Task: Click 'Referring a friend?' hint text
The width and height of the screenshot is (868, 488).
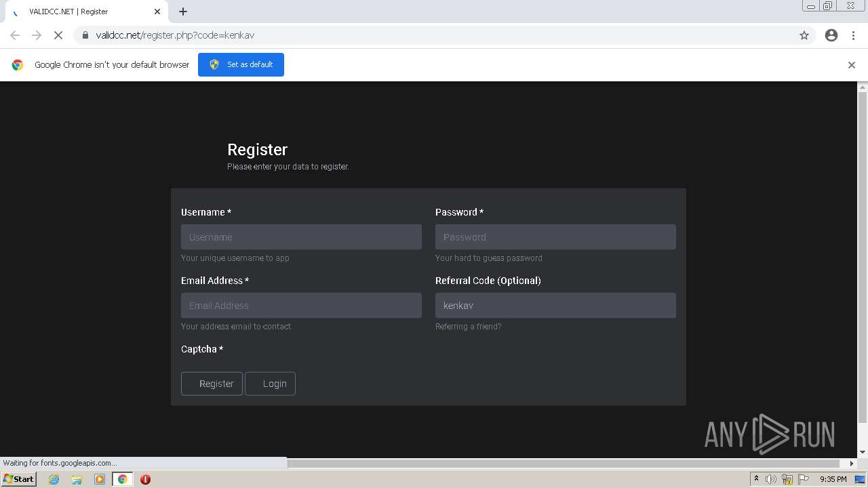Action: pyautogui.click(x=469, y=327)
